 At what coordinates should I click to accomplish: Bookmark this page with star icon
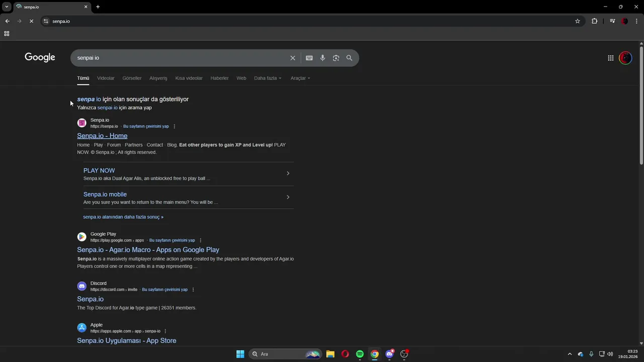click(578, 21)
